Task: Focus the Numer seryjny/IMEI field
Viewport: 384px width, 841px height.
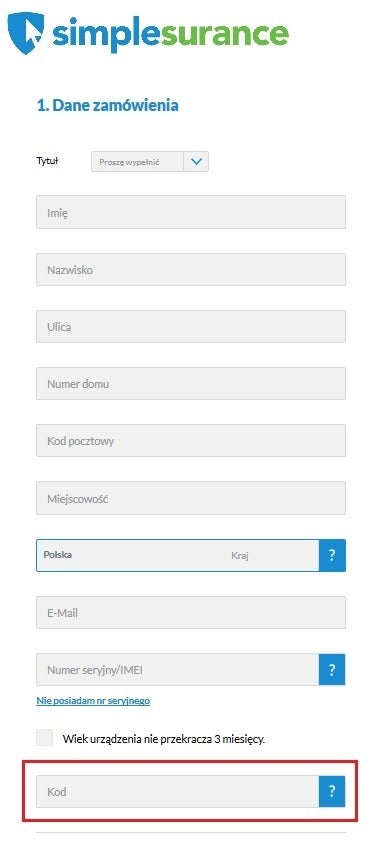Action: (178, 669)
